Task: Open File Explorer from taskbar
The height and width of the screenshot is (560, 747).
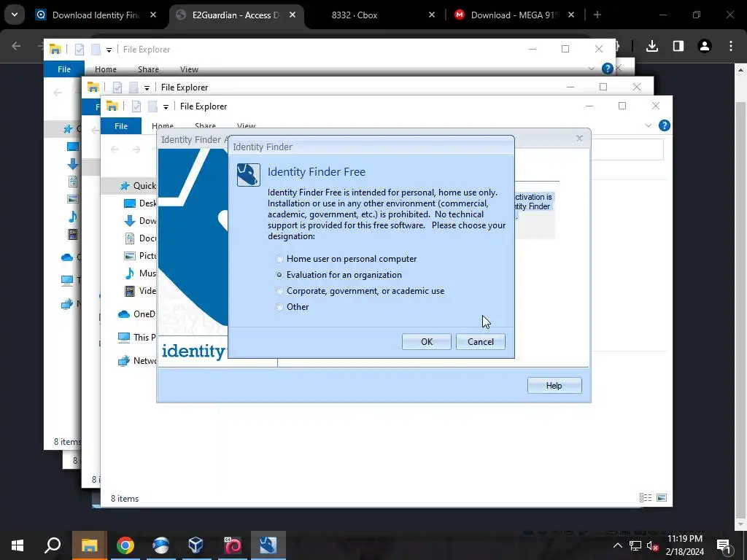Action: [x=89, y=545]
